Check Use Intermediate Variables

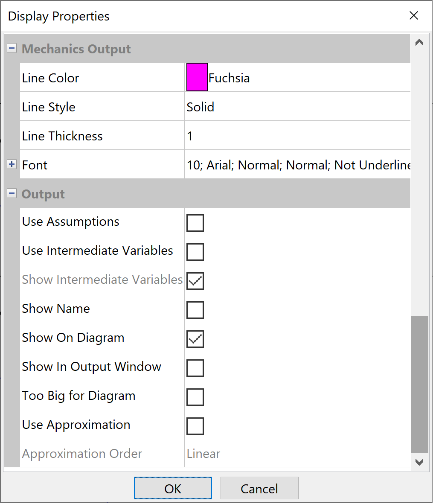[195, 252]
